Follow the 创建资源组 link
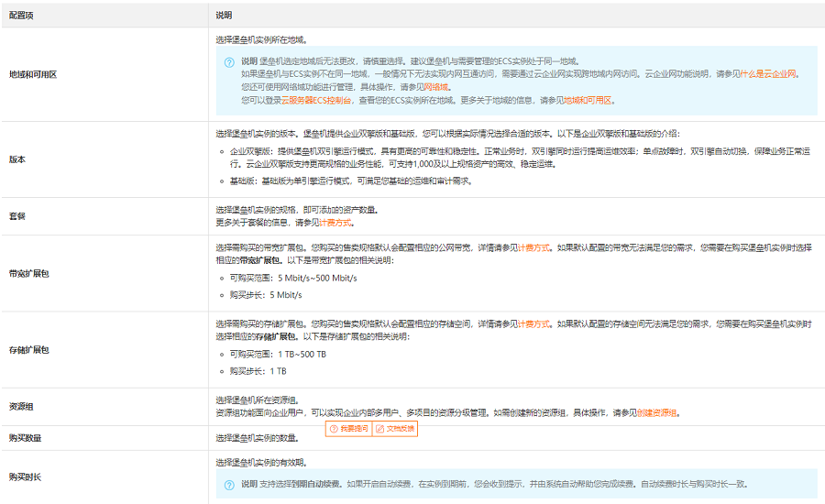Image resolution: width=825 pixels, height=504 pixels. coord(656,413)
